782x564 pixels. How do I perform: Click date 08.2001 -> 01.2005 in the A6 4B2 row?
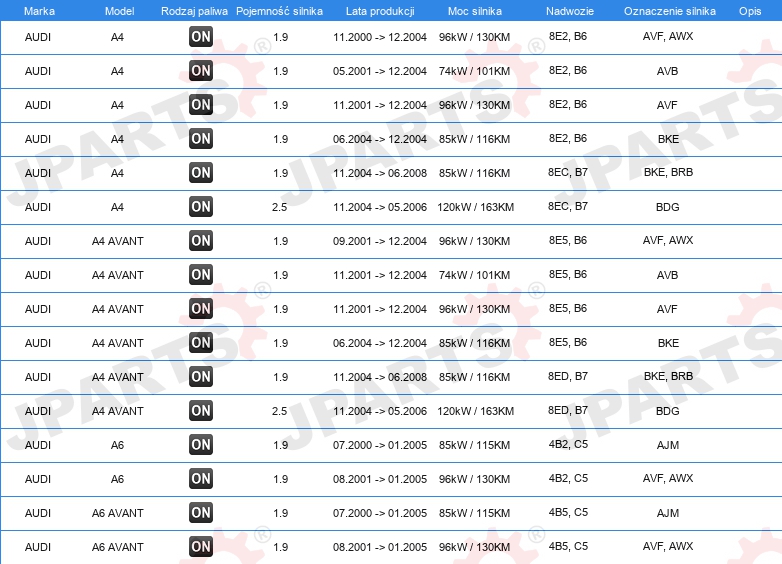pyautogui.click(x=380, y=479)
